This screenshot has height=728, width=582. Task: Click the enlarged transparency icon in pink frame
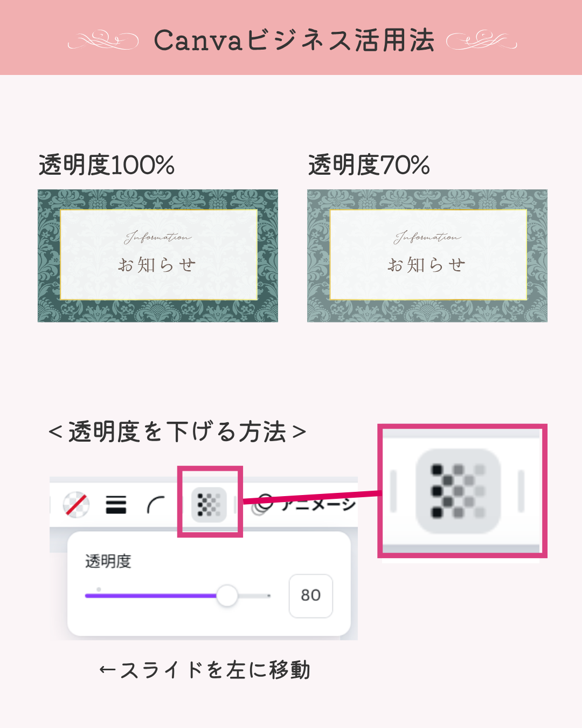tap(459, 491)
